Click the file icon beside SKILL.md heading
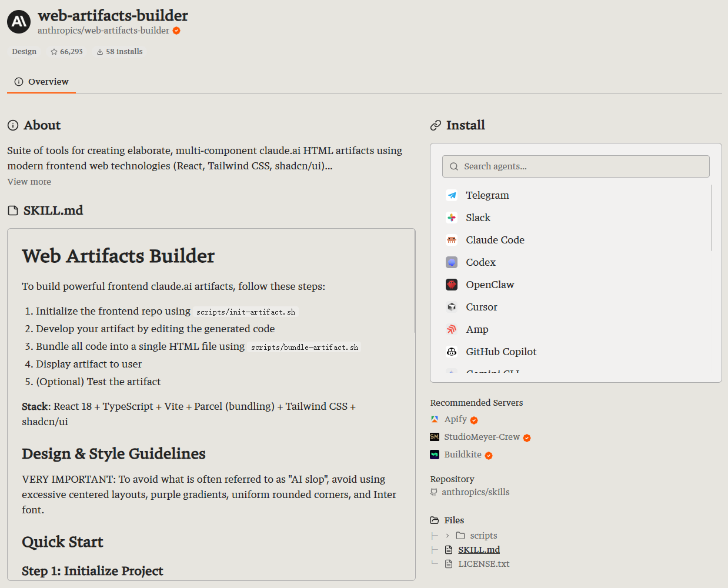 [x=13, y=211]
